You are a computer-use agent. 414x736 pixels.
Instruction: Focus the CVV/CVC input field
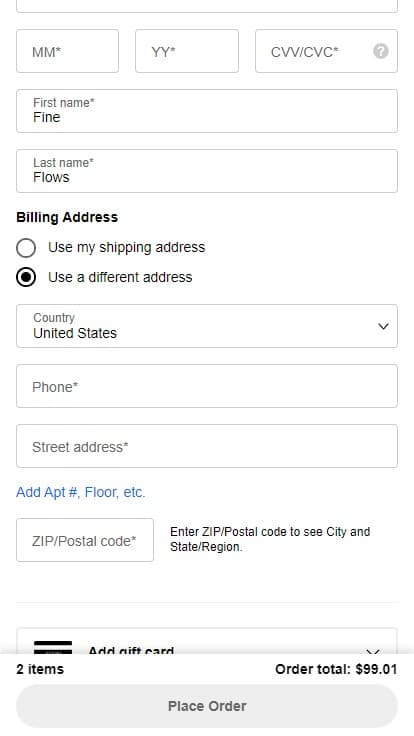(x=326, y=51)
